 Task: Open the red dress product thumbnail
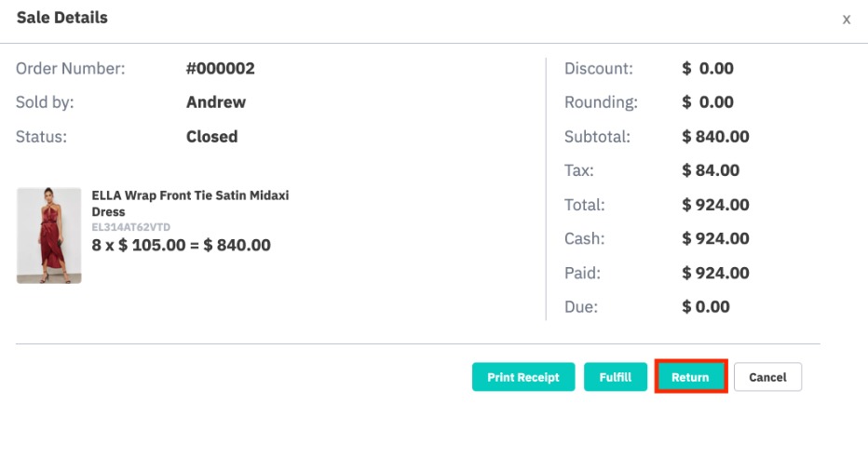(48, 235)
